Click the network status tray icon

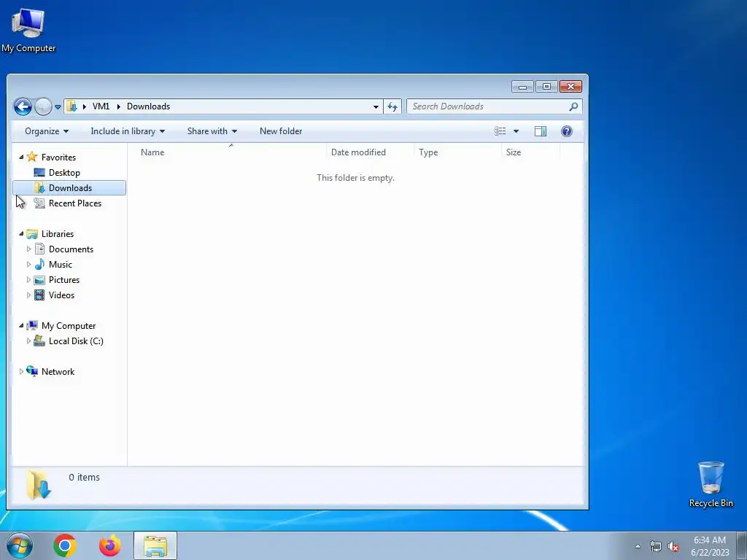click(656, 546)
